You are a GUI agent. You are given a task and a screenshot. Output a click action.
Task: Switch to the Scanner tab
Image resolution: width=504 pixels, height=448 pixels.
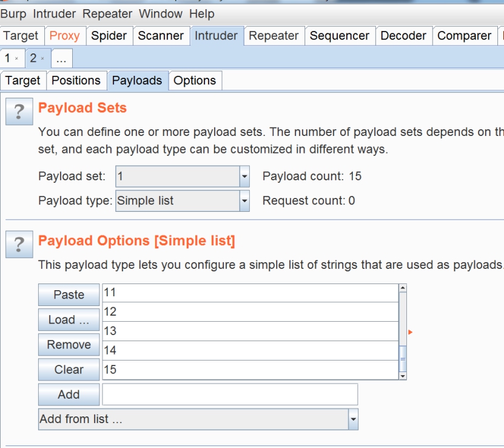(161, 36)
